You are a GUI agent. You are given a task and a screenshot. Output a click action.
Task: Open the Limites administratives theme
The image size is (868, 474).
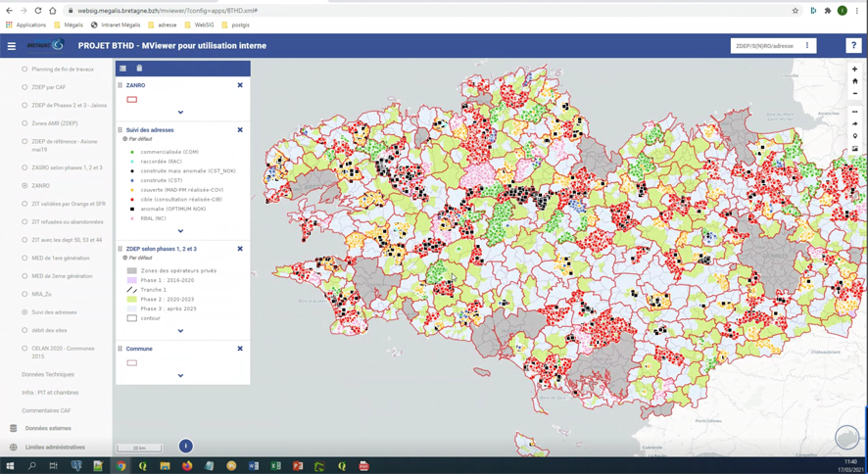(x=55, y=447)
